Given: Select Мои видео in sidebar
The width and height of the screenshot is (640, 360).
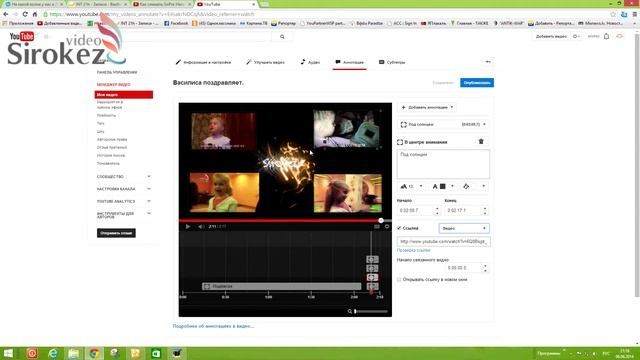Looking at the screenshot, I should pos(124,95).
